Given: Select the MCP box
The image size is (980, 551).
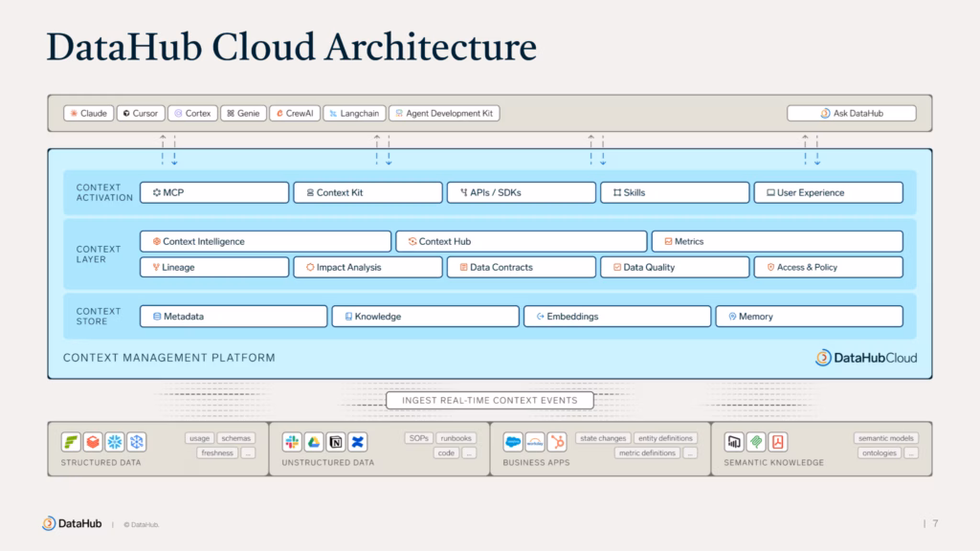Looking at the screenshot, I should click(x=214, y=192).
